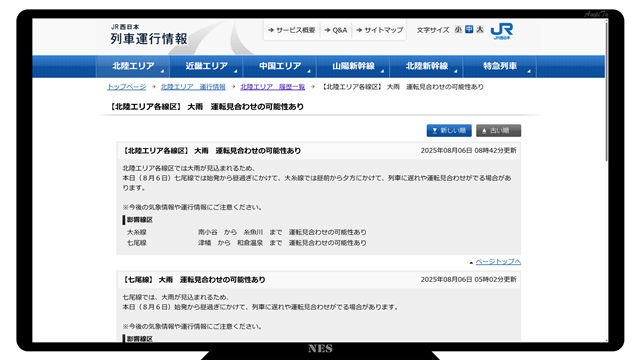Expand the 中国エリア navigation dropdown
This screenshot has width=640, height=360.
click(280, 66)
